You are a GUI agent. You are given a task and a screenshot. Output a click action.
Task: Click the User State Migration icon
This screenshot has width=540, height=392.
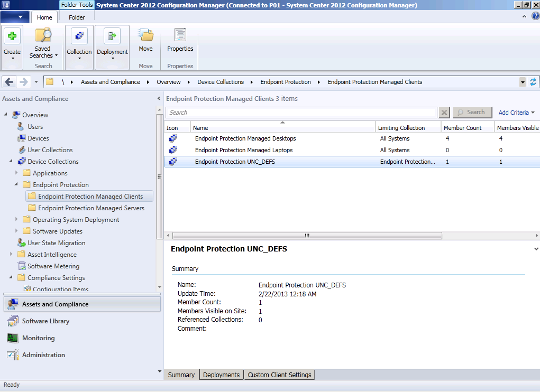[21, 243]
